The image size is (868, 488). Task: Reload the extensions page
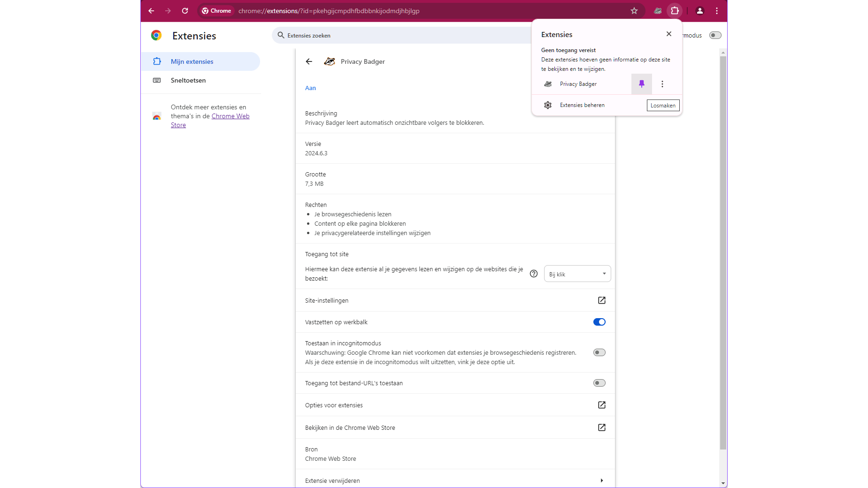click(185, 11)
